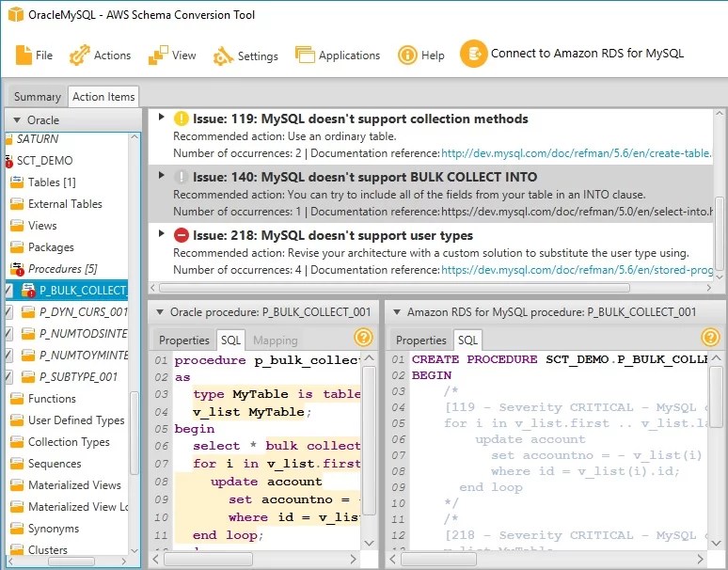The image size is (728, 570).
Task: Click help icon in Oracle procedure panel
Action: tap(363, 338)
